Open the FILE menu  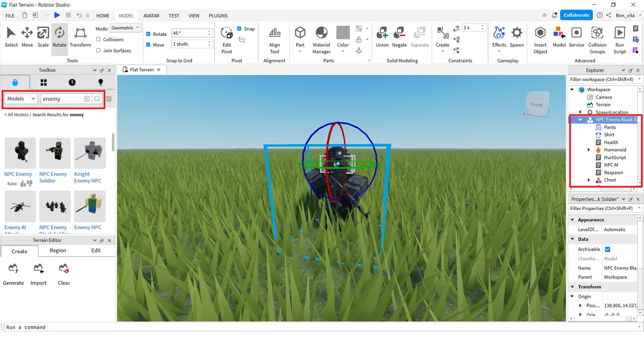point(10,16)
